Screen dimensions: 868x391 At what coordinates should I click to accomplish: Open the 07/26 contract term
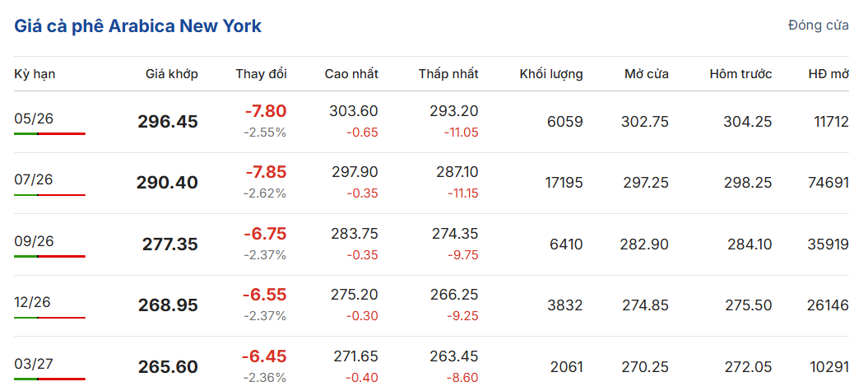(x=34, y=179)
